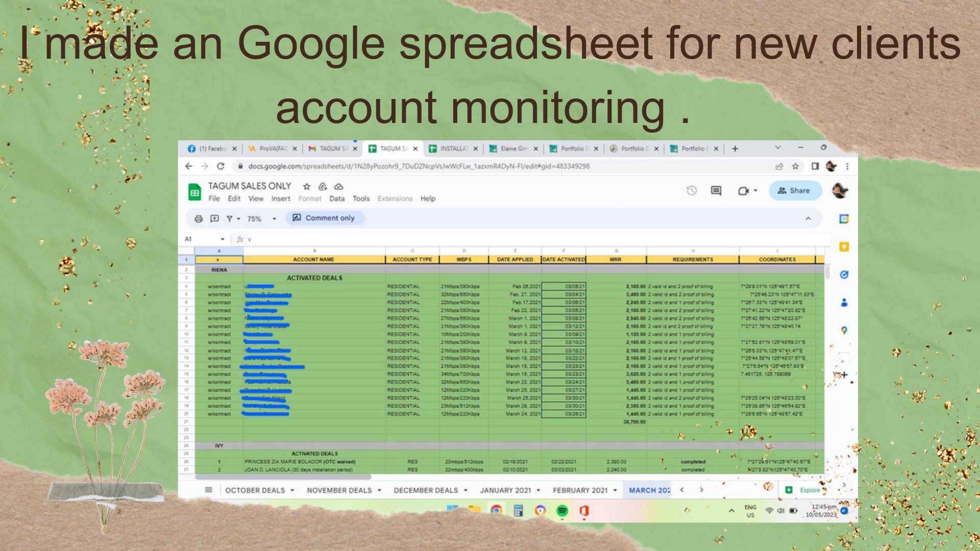The image size is (980, 551).
Task: Click the Comment only button
Action: pyautogui.click(x=324, y=218)
